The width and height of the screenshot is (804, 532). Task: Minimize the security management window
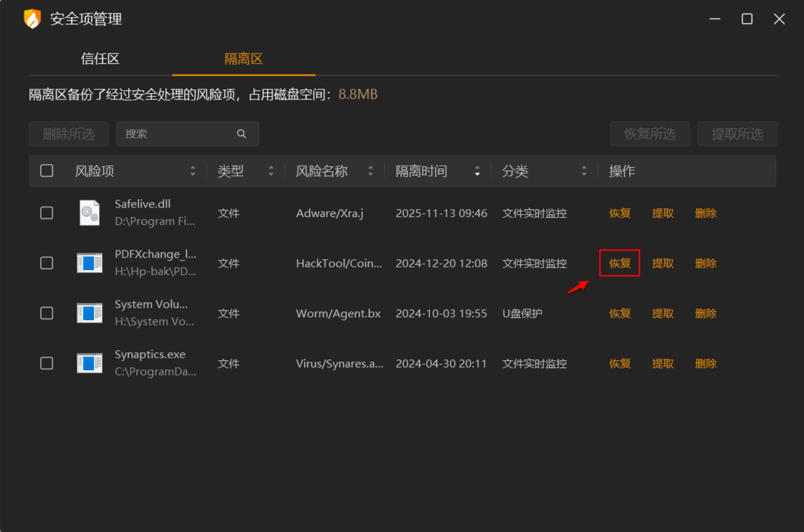(714, 19)
